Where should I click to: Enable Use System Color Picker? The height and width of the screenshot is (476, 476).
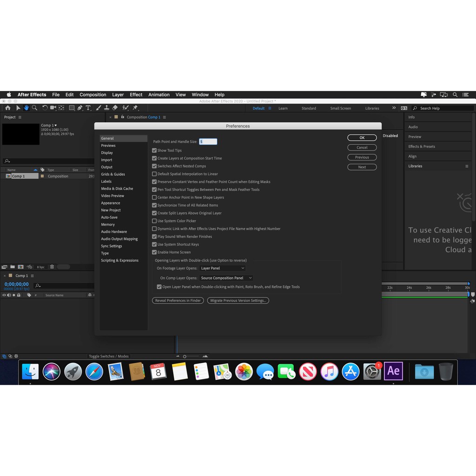(x=154, y=221)
